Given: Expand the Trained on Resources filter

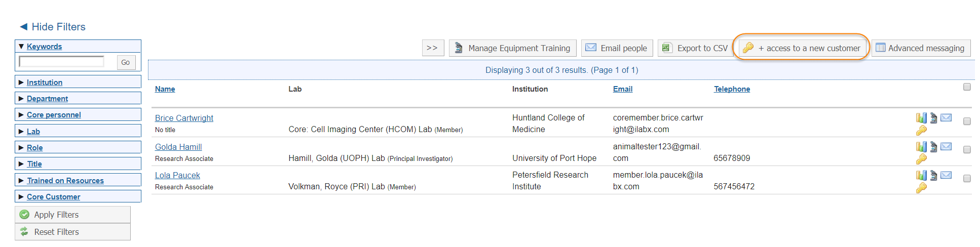Looking at the screenshot, I should (x=65, y=181).
